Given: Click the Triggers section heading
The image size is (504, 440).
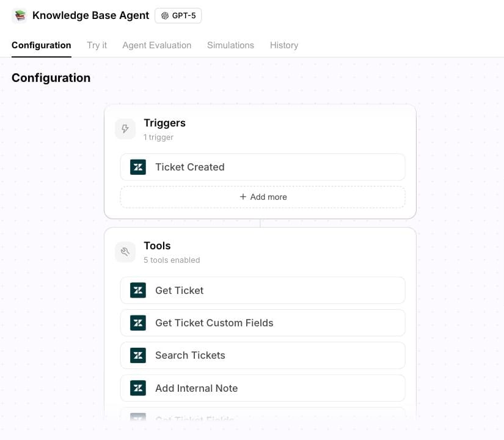Looking at the screenshot, I should 164,123.
